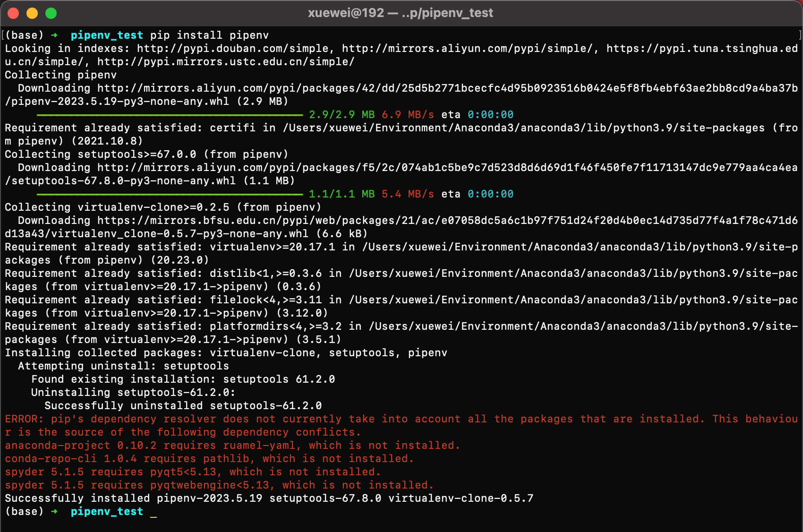This screenshot has width=803, height=532.
Task: Click the window title xuewei@192 — ..p/pipenv_test
Action: pyautogui.click(x=401, y=13)
